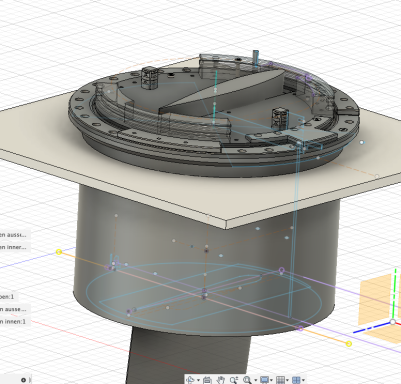This screenshot has height=384, width=401.
Task: Expand the Display Settings dropdown arrow
Action: (271, 380)
